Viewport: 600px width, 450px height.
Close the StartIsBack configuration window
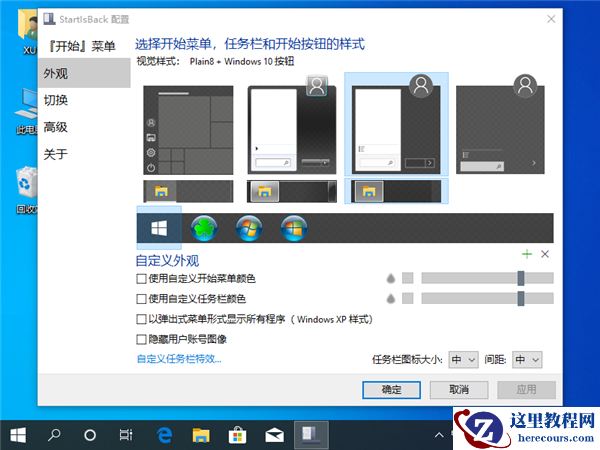click(551, 19)
